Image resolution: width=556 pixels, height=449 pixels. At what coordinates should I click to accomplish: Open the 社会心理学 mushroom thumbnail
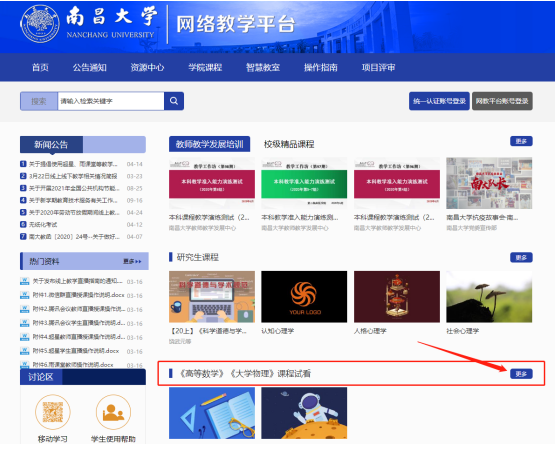point(489,297)
